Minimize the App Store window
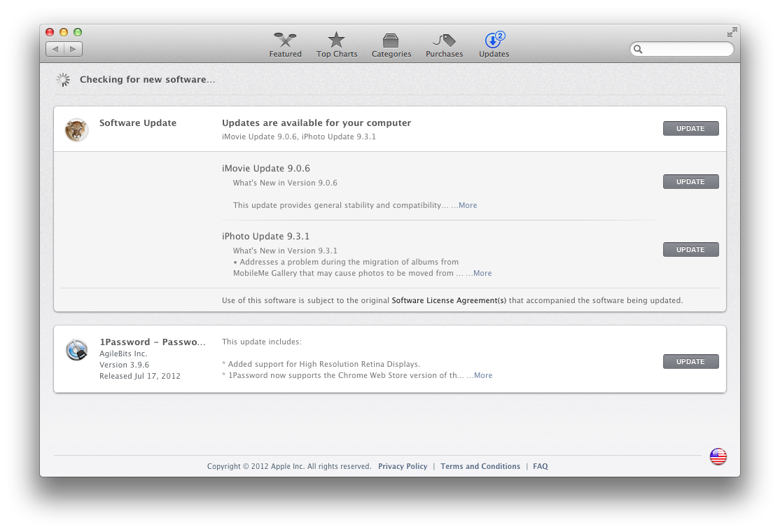Screen dimensions: 780x532 pos(64,32)
